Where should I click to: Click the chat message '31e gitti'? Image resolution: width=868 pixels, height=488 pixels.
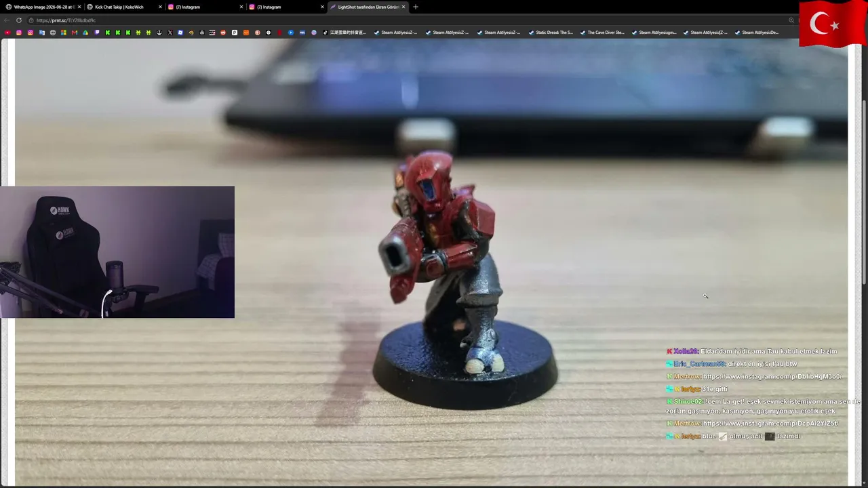click(x=715, y=390)
